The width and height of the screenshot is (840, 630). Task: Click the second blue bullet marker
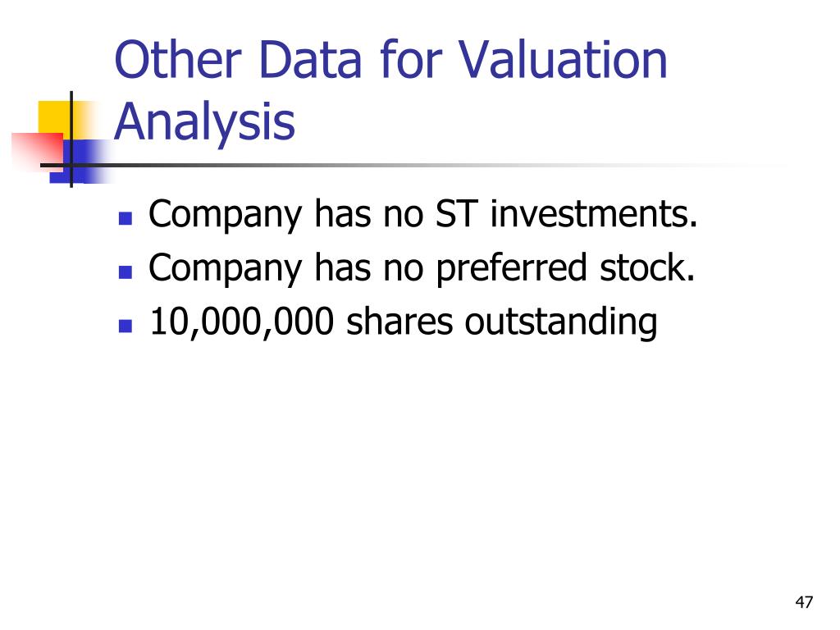coord(126,272)
